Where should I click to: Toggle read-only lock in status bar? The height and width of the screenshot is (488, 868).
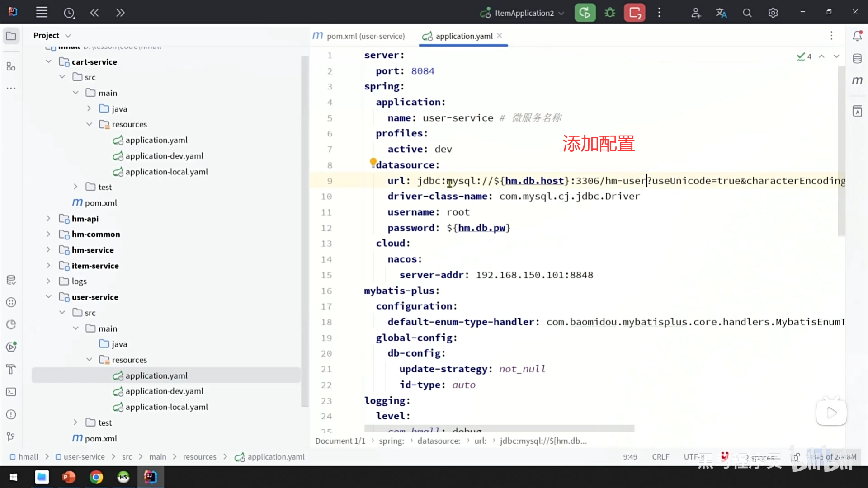click(x=796, y=457)
